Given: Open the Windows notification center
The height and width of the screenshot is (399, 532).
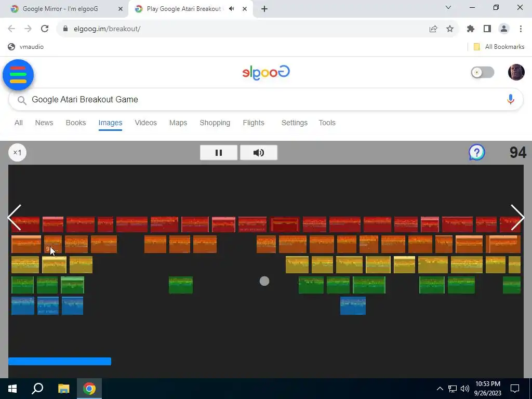Looking at the screenshot, I should coord(515,389).
